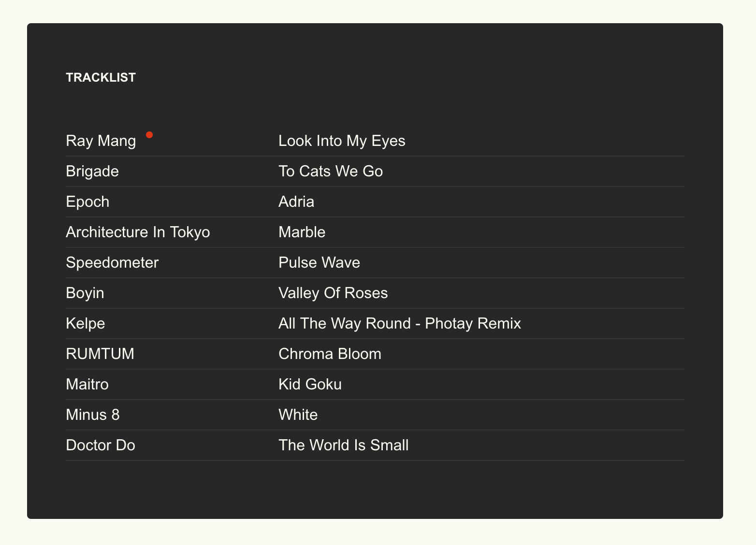
Task: Click the Speedometer artist name
Action: pos(112,262)
